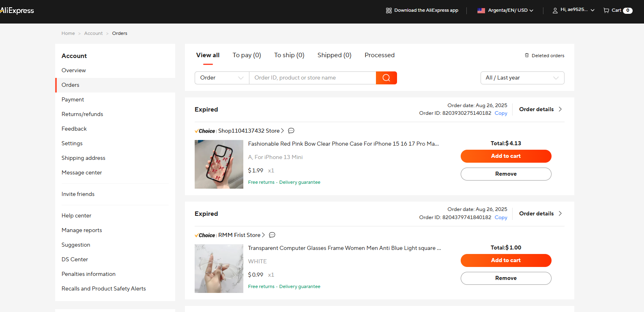Message RMM Frist Store via chat icon

(x=272, y=235)
